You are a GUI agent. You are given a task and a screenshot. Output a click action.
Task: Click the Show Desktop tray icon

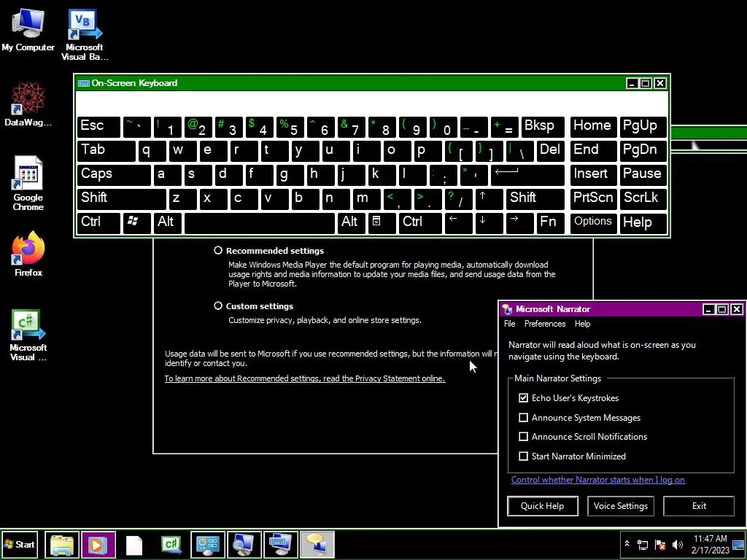pos(739,544)
